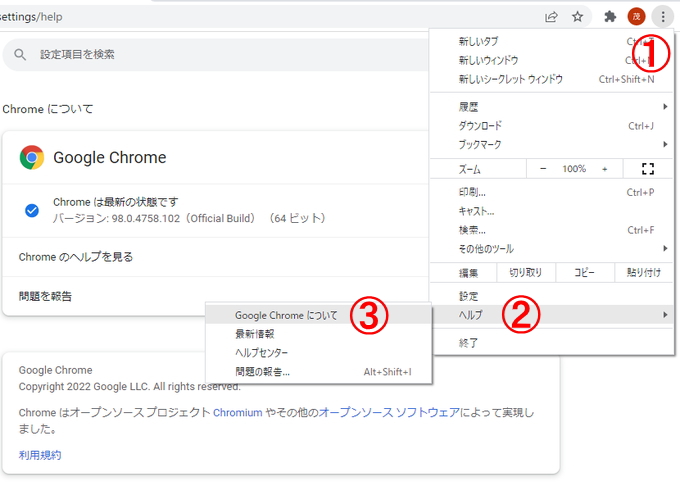Click the Chrome について heading
680x495 pixels.
48,109
